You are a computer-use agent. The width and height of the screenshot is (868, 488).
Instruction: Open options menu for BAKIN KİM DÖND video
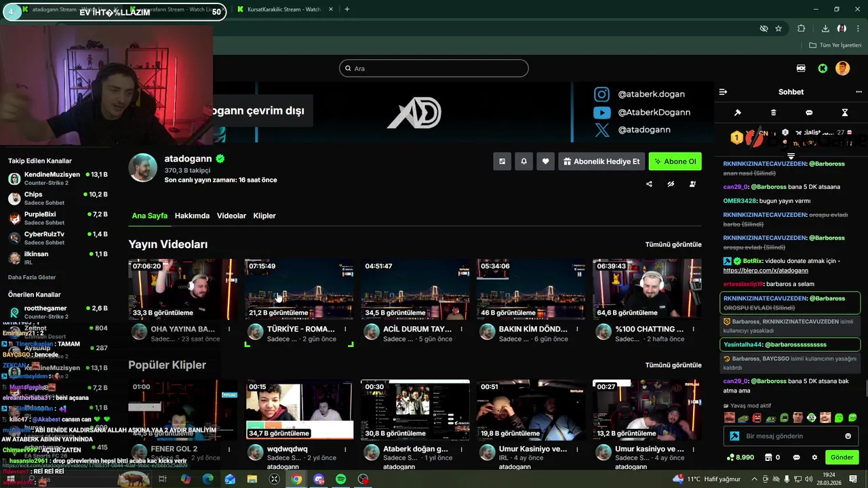click(577, 329)
